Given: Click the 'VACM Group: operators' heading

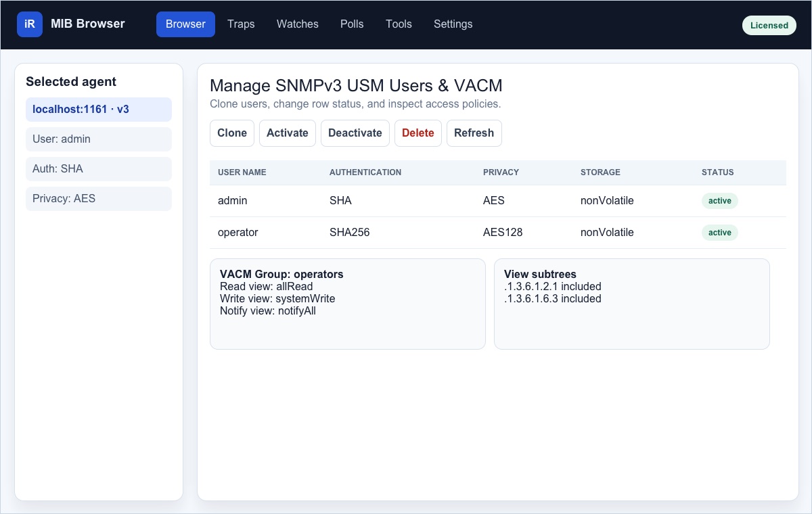Looking at the screenshot, I should [281, 275].
